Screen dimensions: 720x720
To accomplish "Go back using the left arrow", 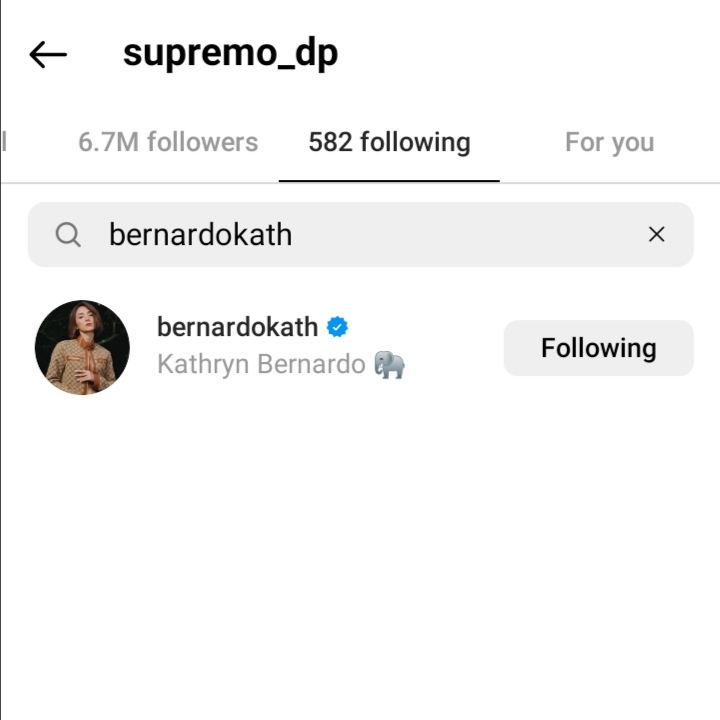I will [47, 55].
